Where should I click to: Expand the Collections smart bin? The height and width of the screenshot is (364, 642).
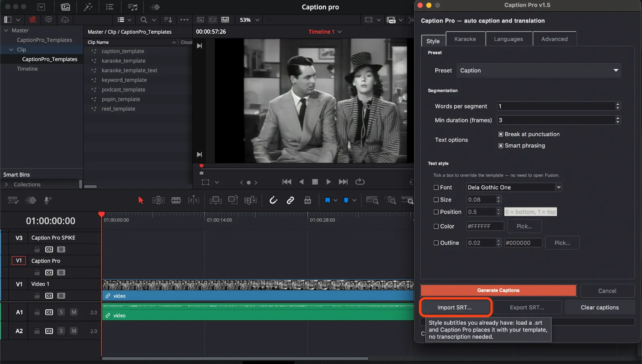pyautogui.click(x=6, y=185)
